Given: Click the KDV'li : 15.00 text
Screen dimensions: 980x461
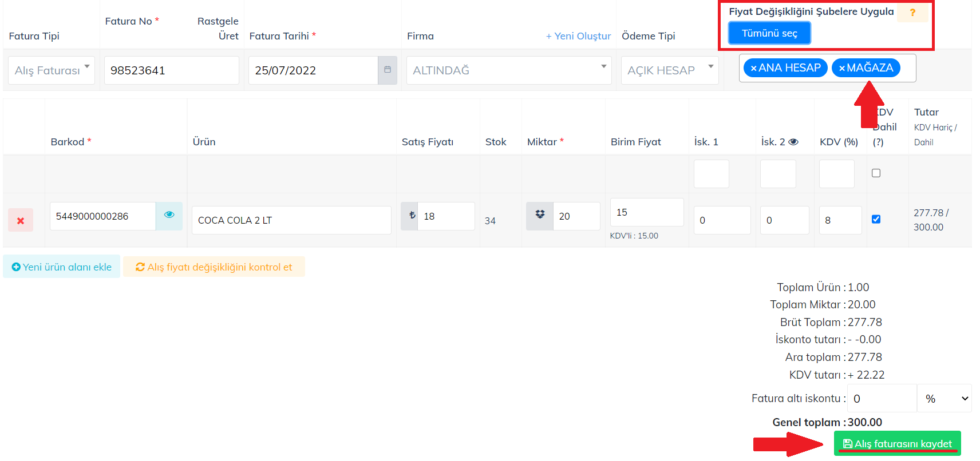Looking at the screenshot, I should (x=634, y=236).
